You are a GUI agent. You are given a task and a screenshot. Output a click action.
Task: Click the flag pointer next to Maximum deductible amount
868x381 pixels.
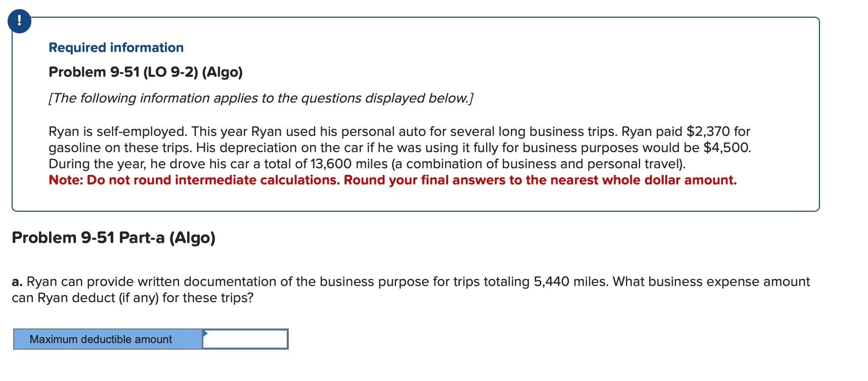pyautogui.click(x=205, y=334)
